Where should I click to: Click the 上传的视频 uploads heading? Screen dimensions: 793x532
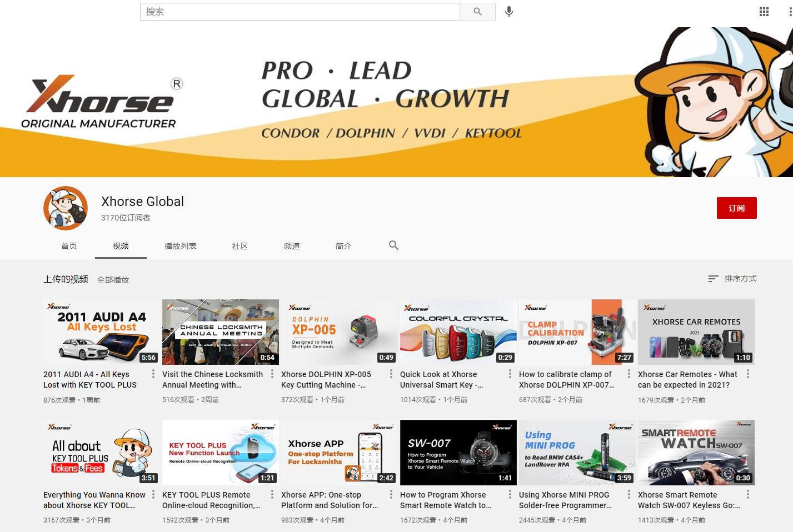pos(66,279)
